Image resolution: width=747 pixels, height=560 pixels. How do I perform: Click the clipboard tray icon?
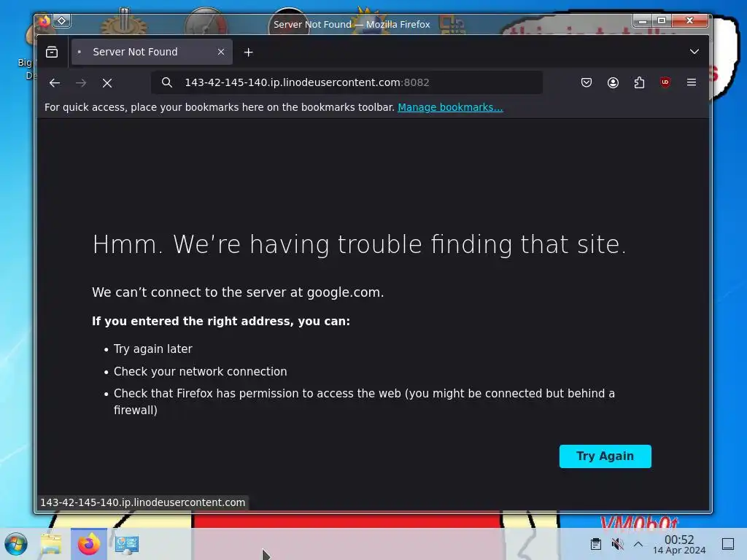pos(595,544)
